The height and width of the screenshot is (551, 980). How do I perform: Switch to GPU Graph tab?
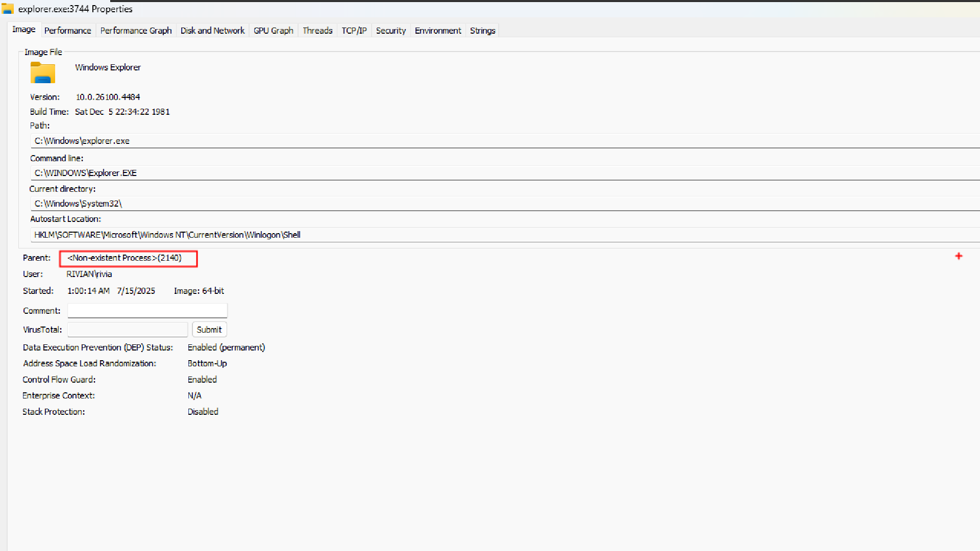point(273,31)
